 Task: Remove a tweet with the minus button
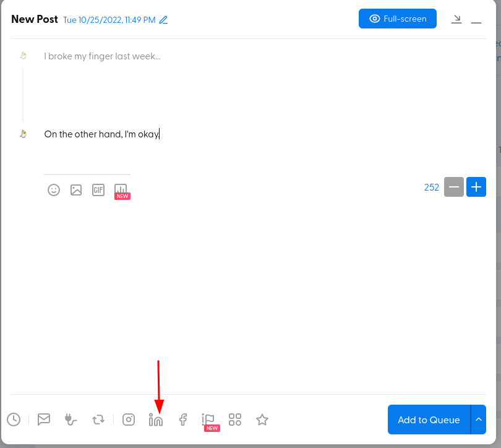coord(454,187)
